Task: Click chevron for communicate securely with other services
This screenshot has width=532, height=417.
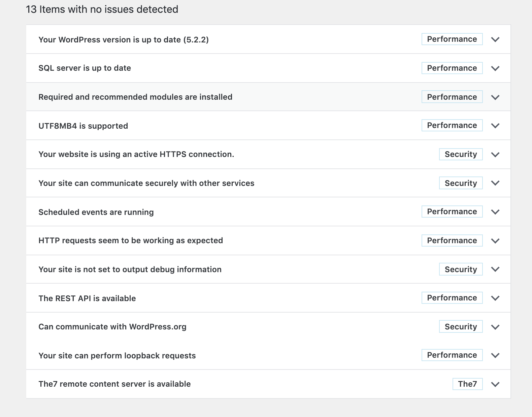Action: coord(495,183)
